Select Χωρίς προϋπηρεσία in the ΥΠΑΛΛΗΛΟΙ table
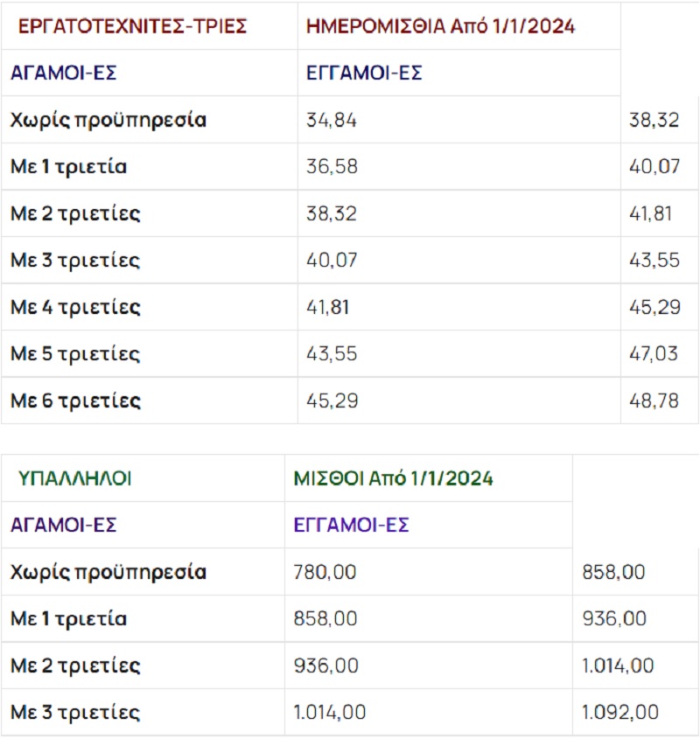Viewport: 700px width, 739px height. tap(108, 572)
